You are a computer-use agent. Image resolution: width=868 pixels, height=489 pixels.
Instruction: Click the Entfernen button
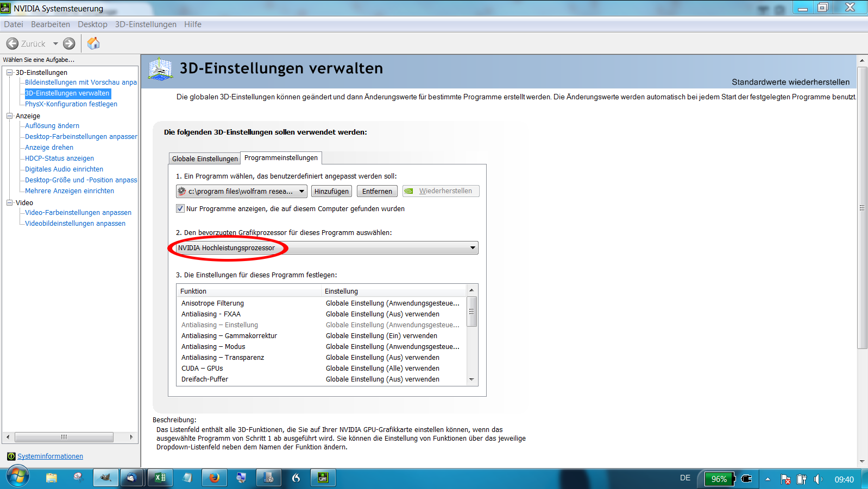click(377, 191)
